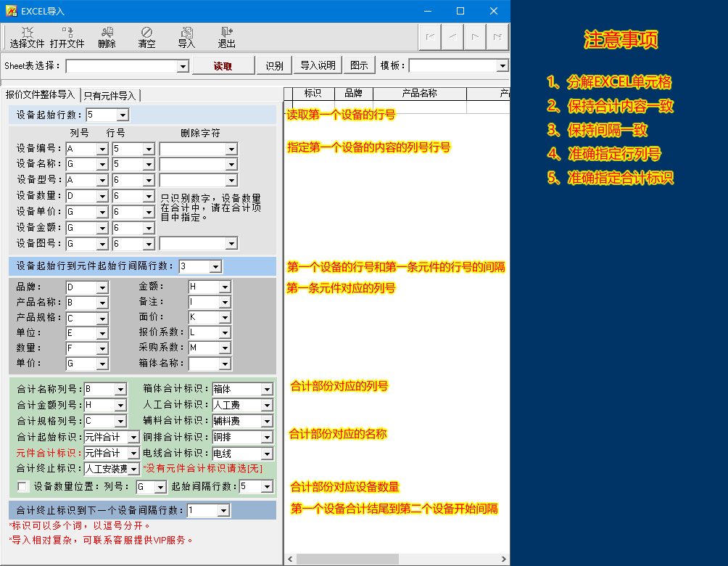The width and height of the screenshot is (728, 566).
Task: Click the 标识 column header in grid
Action: (x=313, y=94)
